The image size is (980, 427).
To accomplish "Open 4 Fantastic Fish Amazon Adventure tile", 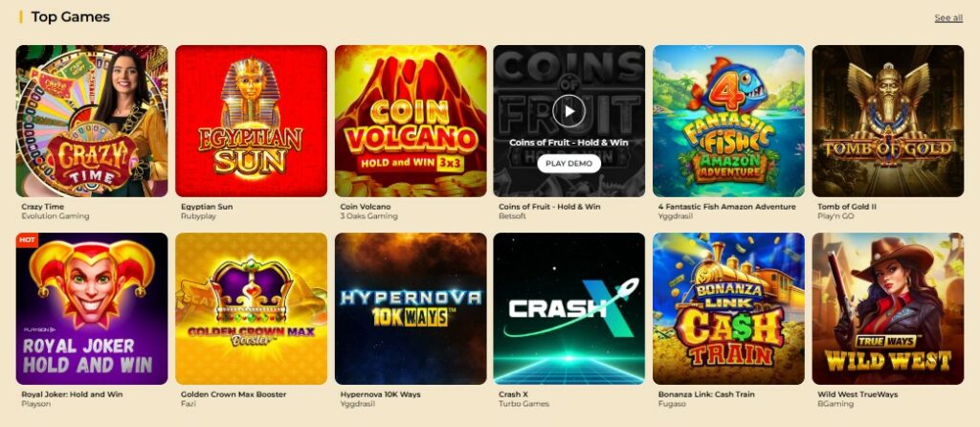I will click(728, 121).
